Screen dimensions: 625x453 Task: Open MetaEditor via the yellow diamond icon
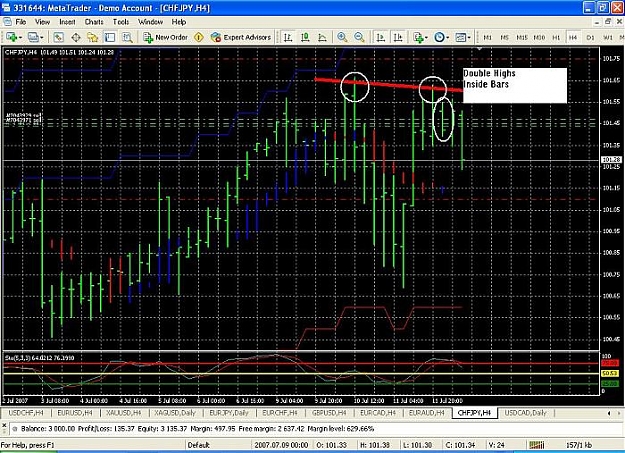[199, 37]
